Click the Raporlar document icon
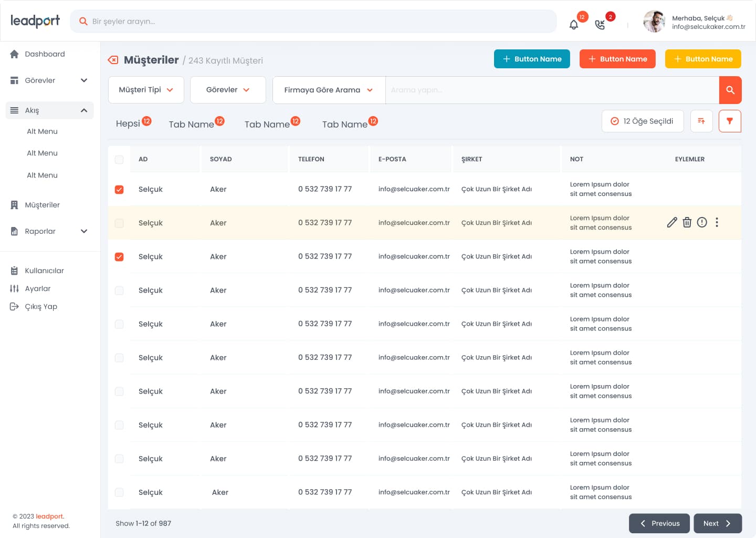The width and height of the screenshot is (756, 538). [x=14, y=231]
